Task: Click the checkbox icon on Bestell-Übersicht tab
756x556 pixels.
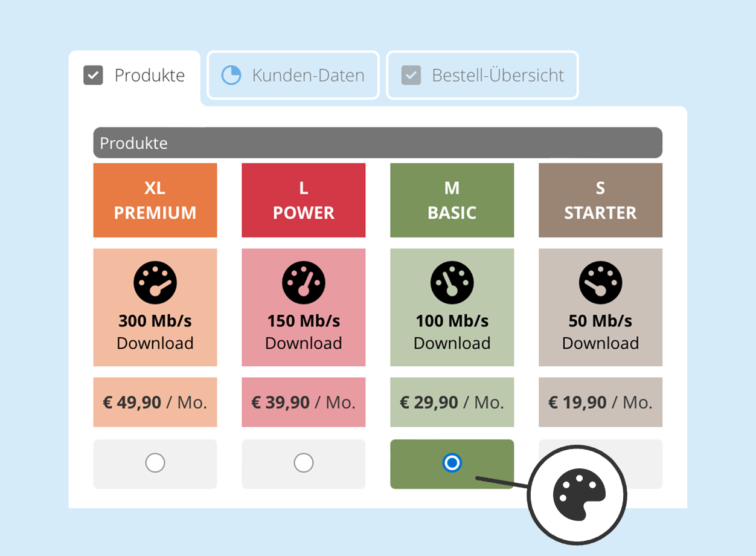Action: 411,75
